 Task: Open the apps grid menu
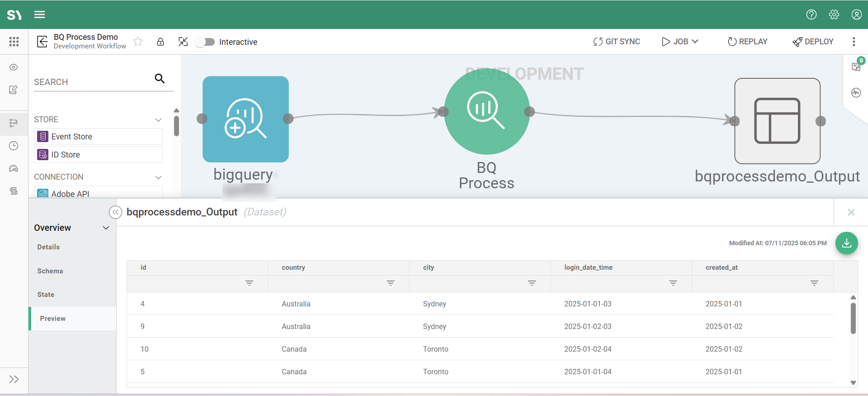(14, 42)
